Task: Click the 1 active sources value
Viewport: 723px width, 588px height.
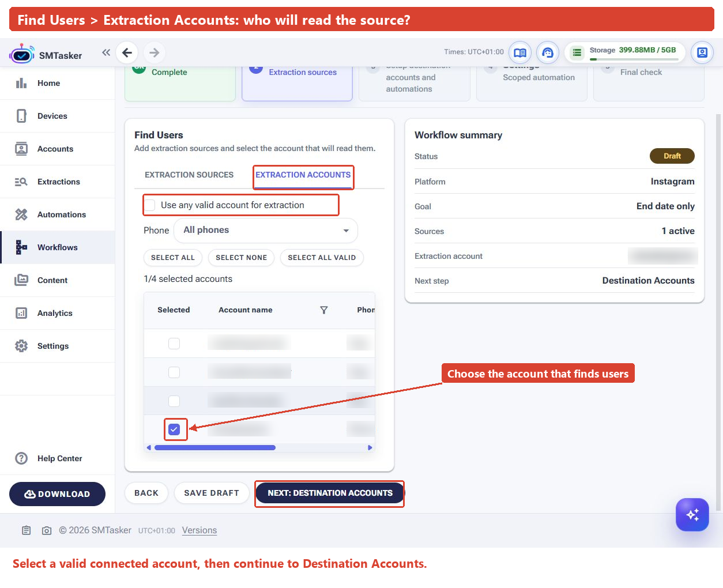Action: (678, 231)
